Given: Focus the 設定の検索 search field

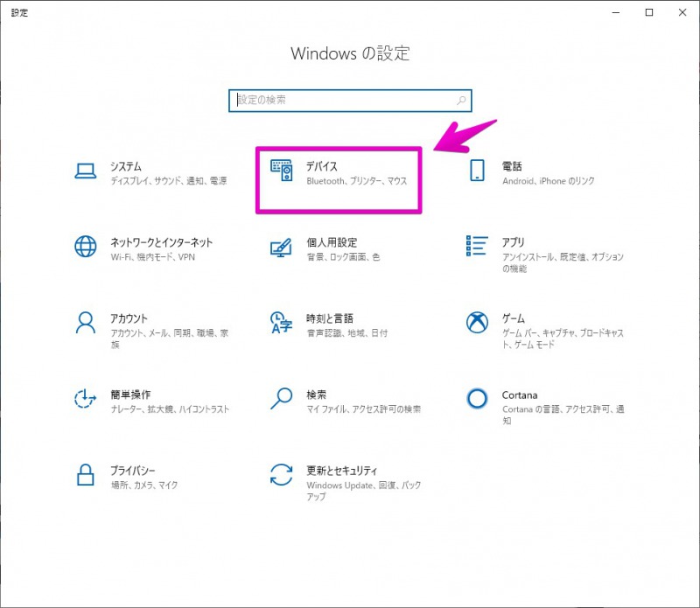Looking at the screenshot, I should click(350, 101).
